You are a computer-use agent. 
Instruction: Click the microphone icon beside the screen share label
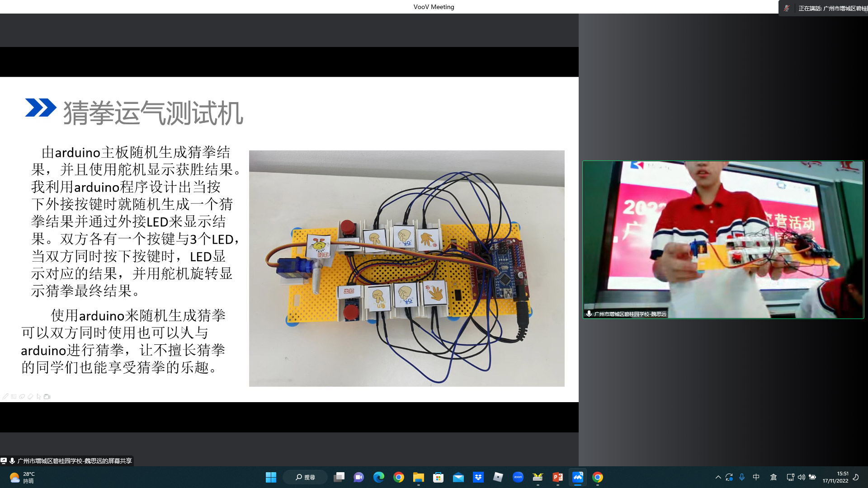pyautogui.click(x=12, y=461)
